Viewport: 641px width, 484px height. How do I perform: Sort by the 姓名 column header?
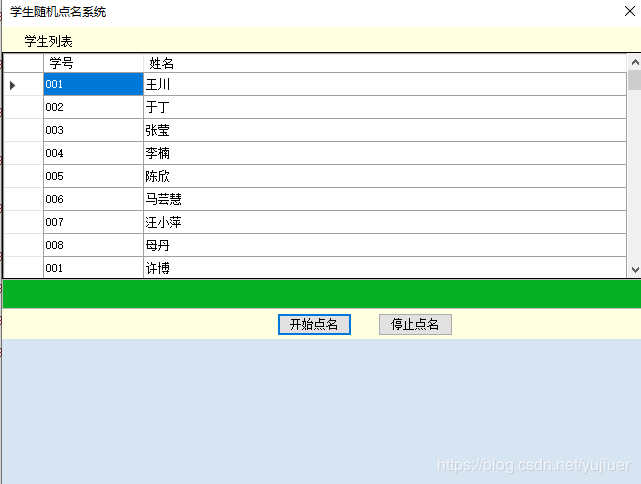[385, 63]
